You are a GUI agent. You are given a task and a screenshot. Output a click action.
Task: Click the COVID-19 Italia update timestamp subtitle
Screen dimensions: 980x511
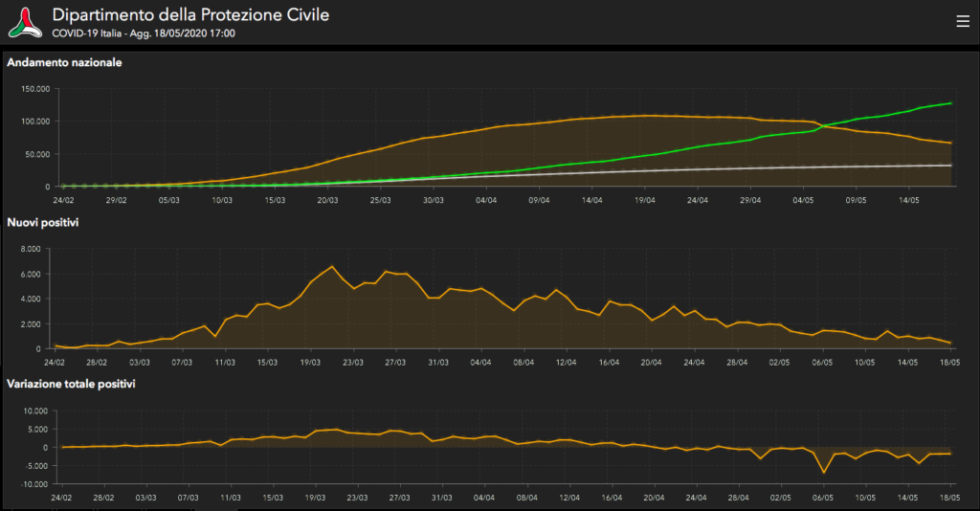click(144, 33)
